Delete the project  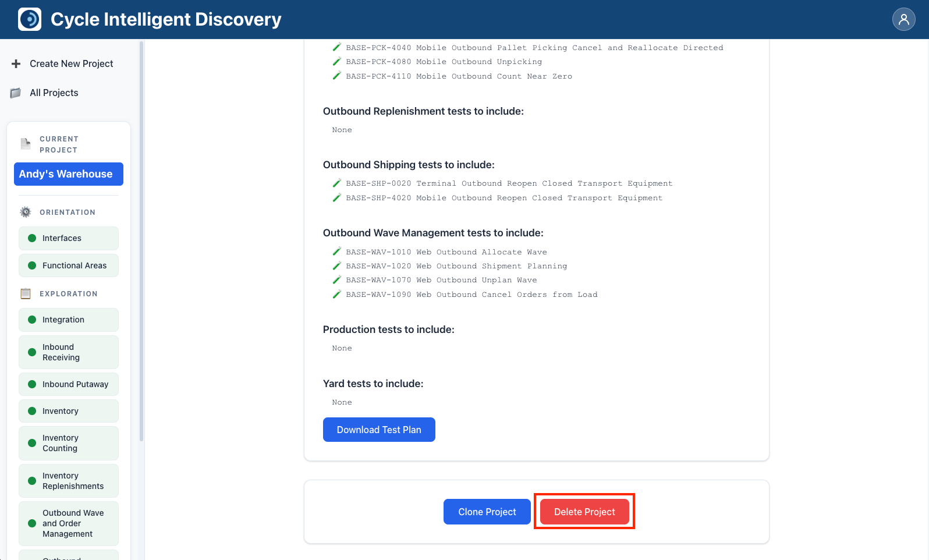(584, 512)
